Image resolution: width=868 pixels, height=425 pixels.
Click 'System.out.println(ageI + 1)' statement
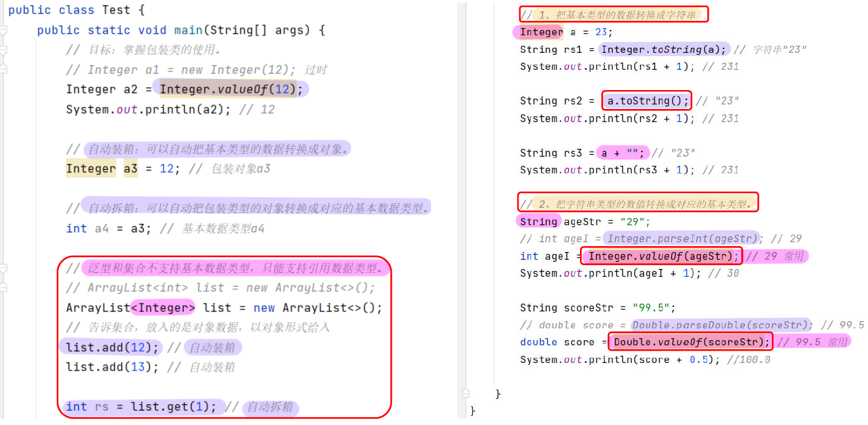[610, 273]
